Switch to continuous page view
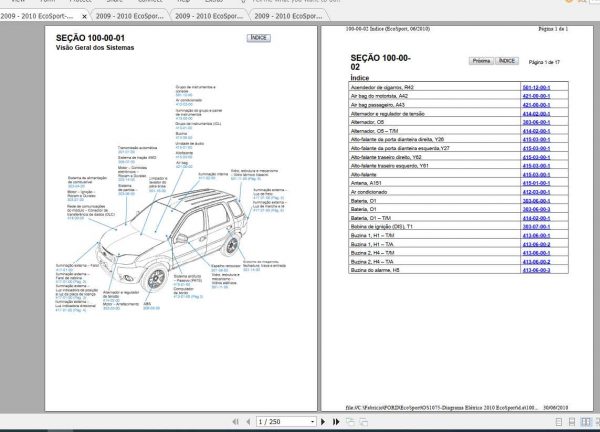600x432 pixels. [x=572, y=422]
